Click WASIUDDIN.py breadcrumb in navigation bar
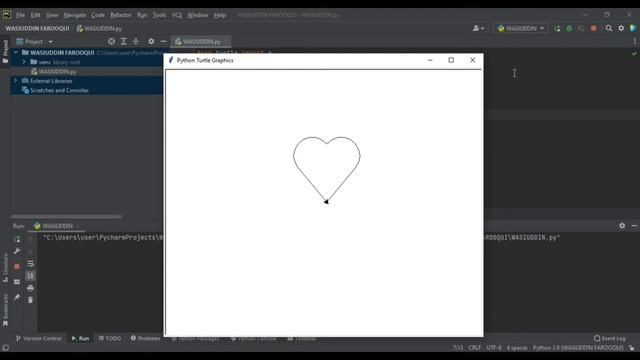The height and width of the screenshot is (360, 640). click(x=99, y=28)
